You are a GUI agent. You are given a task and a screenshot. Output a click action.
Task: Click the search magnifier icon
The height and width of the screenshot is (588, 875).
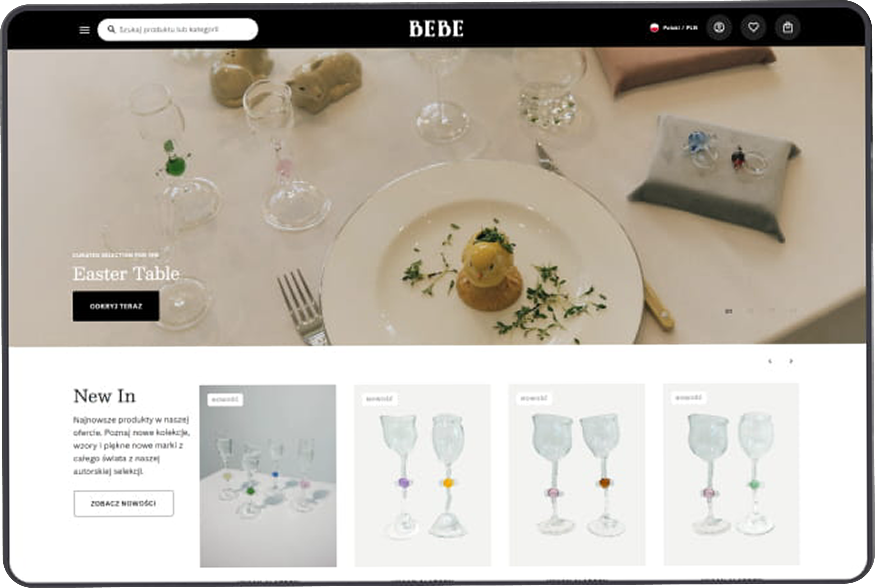(x=111, y=29)
